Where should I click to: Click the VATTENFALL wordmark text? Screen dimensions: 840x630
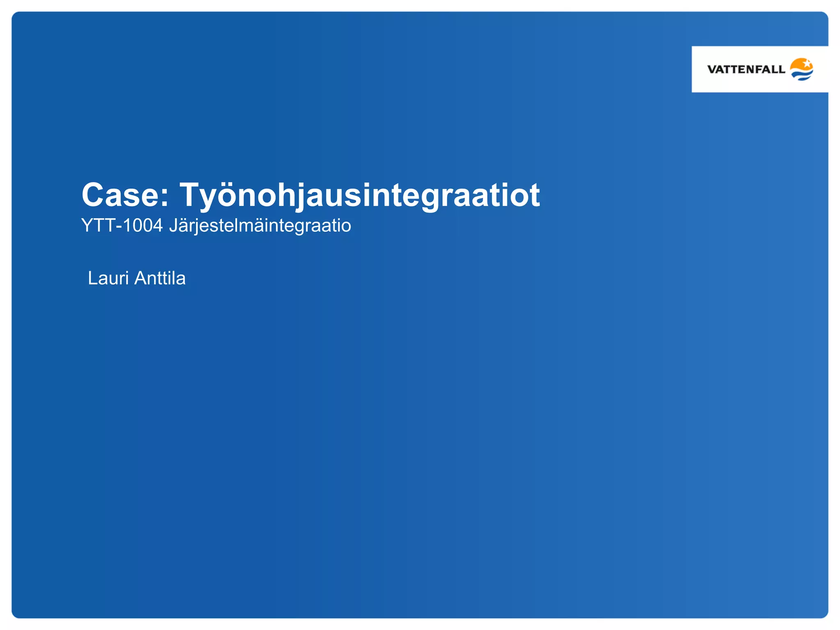(x=746, y=69)
